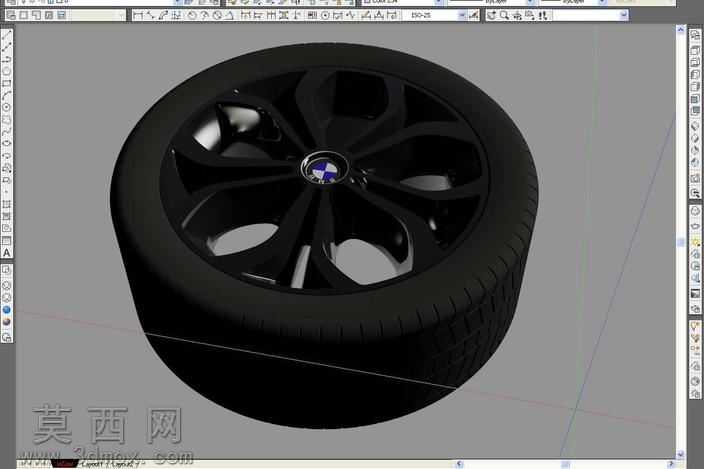Click the Continue Dimension tool
The width and height of the screenshot is (704, 469).
coord(271,16)
